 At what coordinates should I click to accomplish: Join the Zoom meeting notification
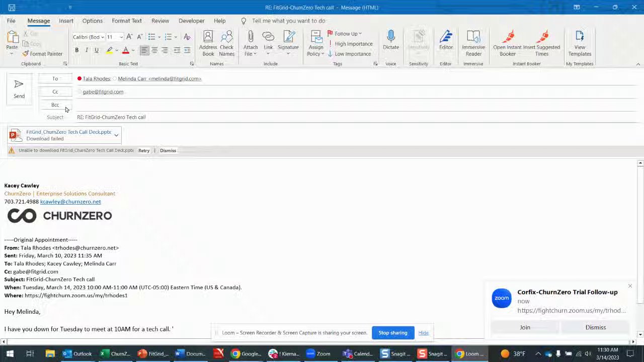point(525,327)
